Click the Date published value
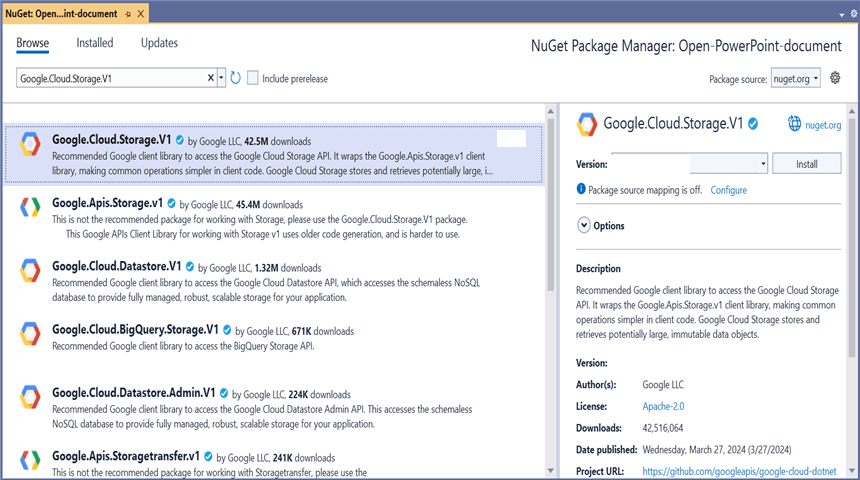This screenshot has height=480, width=860. (717, 450)
